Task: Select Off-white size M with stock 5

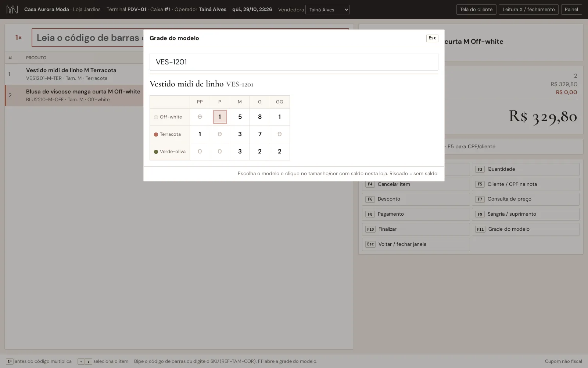Action: coord(240,117)
